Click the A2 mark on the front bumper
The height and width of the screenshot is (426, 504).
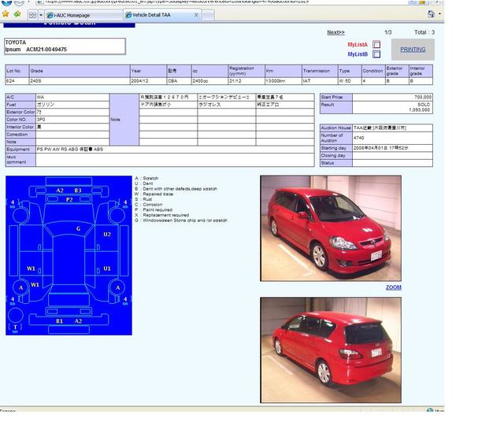(x=60, y=191)
